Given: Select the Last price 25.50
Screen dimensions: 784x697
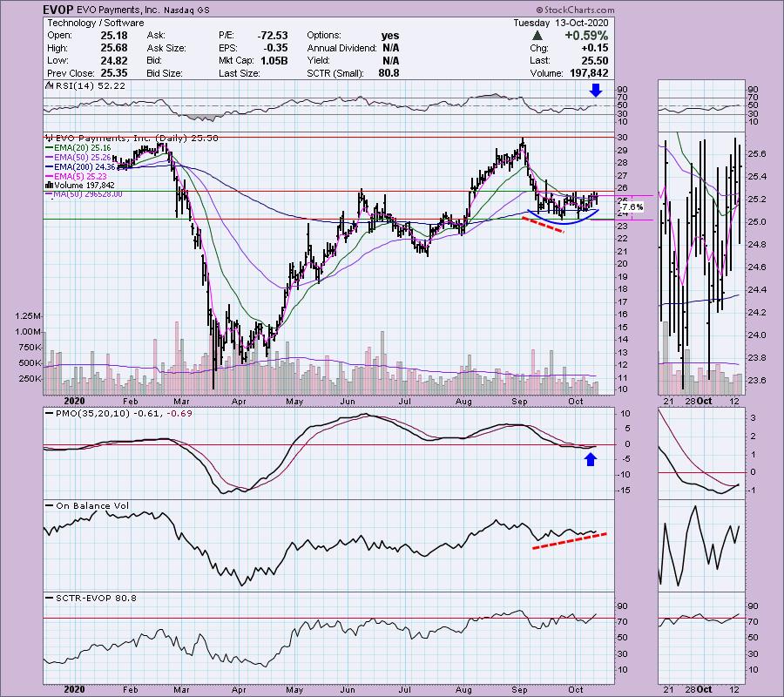Looking at the screenshot, I should pyautogui.click(x=594, y=60).
